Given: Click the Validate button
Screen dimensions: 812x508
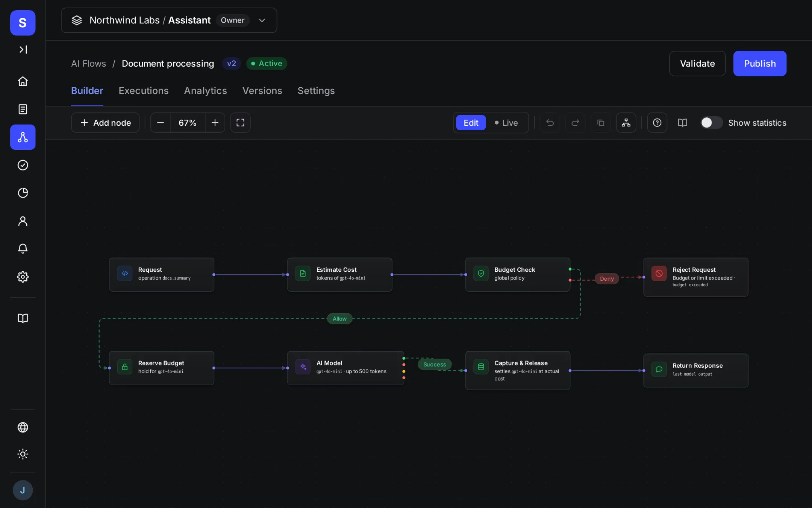Looking at the screenshot, I should pyautogui.click(x=697, y=64).
